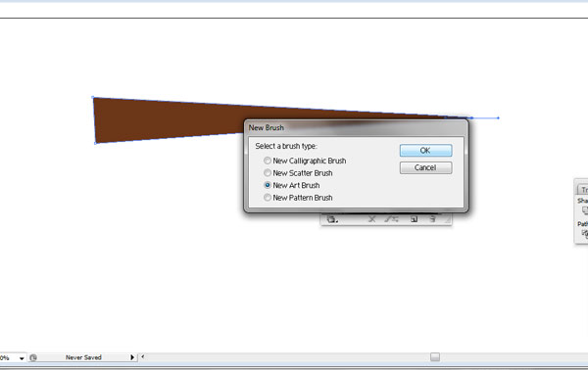Click the brown tapered shape on canvas

pos(169,119)
